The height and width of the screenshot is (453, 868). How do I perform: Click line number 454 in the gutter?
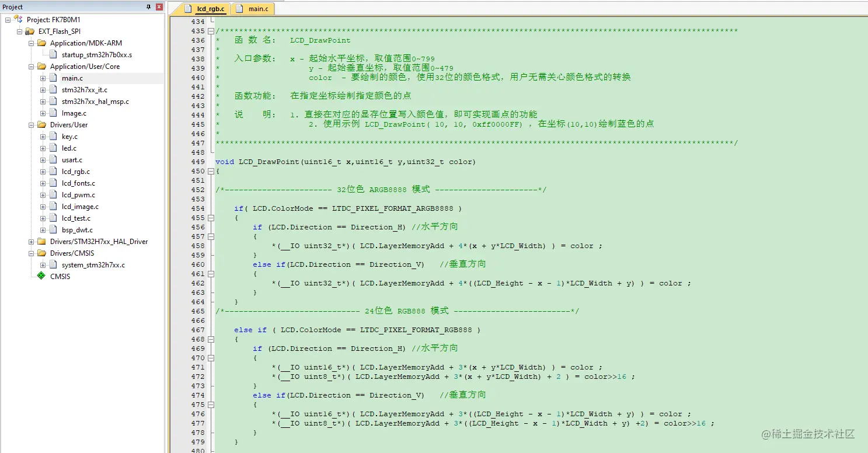[198, 208]
